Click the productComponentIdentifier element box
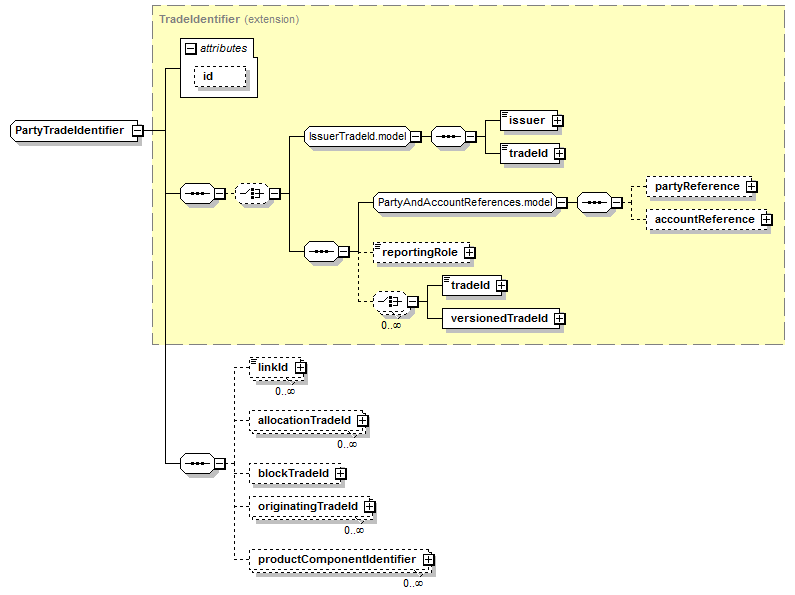The height and width of the screenshot is (595, 795). pos(339,560)
